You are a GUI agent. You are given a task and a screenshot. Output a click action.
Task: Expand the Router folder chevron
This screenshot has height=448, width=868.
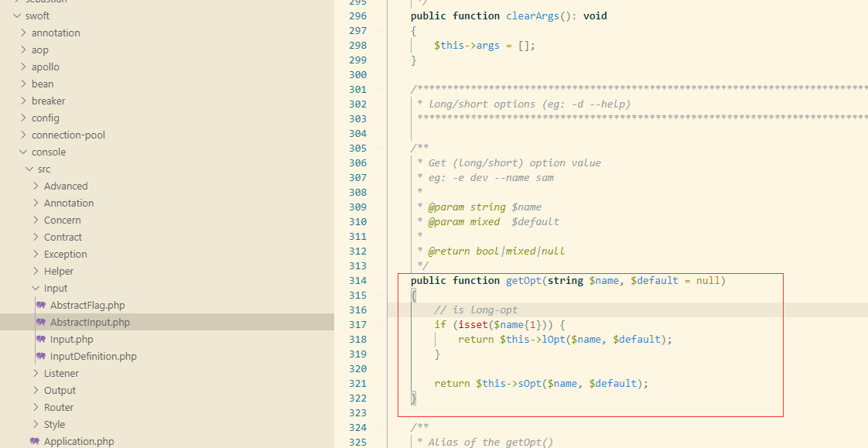tap(36, 407)
